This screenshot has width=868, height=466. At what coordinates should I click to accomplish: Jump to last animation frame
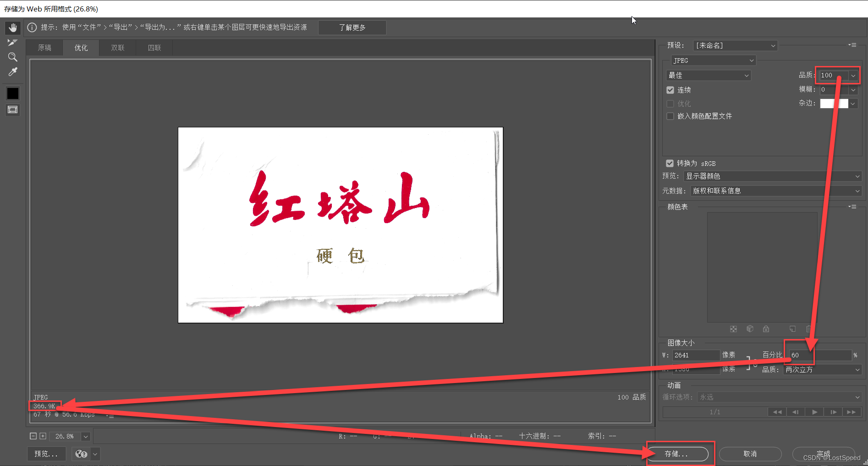coord(852,412)
